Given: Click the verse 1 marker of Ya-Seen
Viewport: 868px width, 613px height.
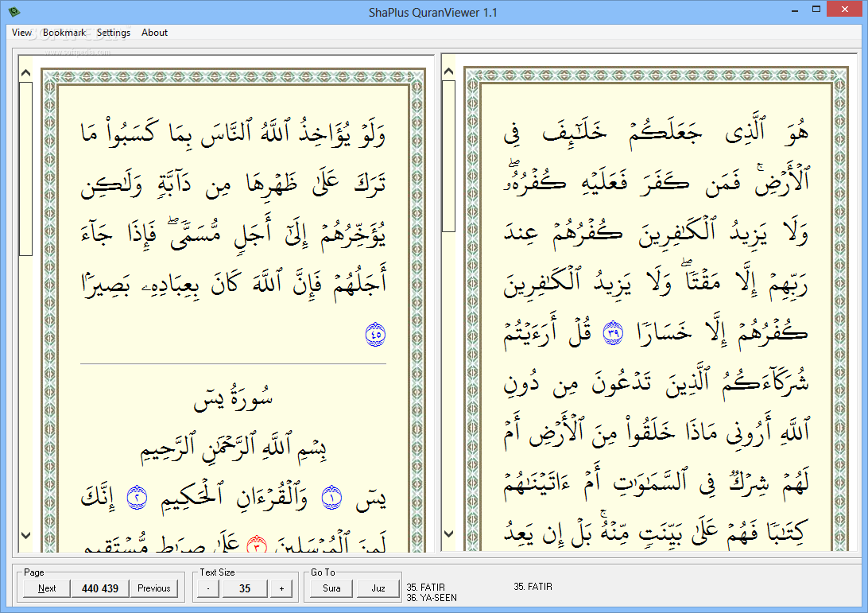Looking at the screenshot, I should 332,497.
